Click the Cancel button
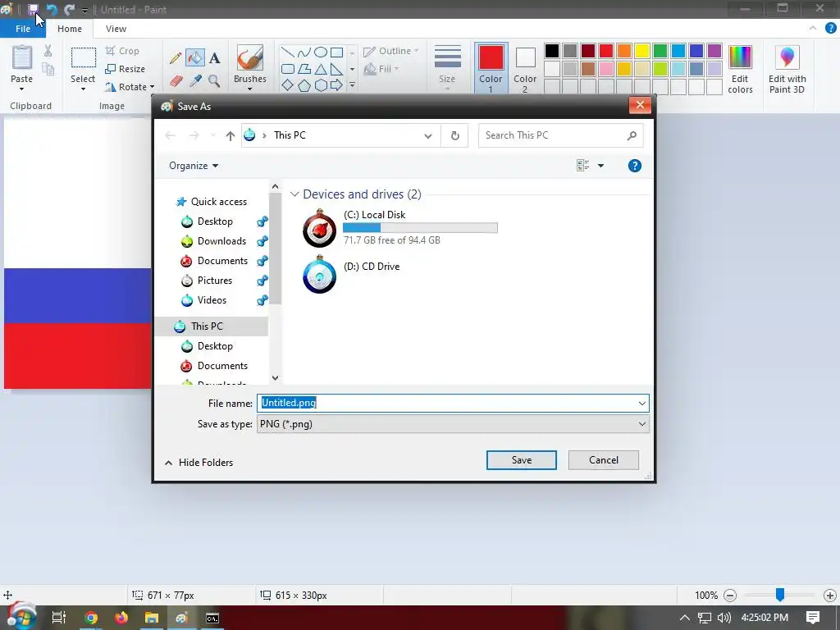 point(603,460)
